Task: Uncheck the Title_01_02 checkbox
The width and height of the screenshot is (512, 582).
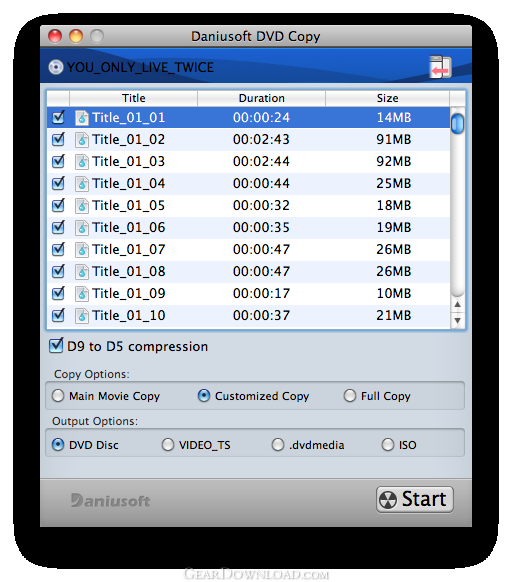Action: pyautogui.click(x=58, y=139)
